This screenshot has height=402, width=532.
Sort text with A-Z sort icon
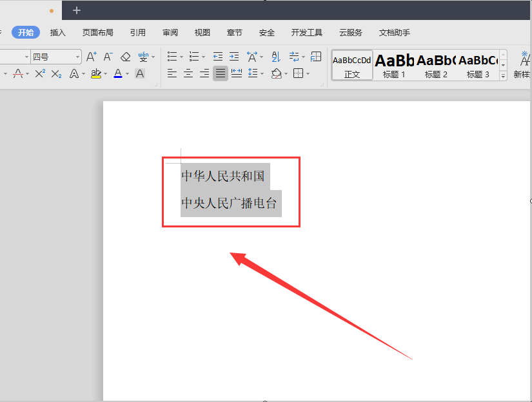coord(276,57)
